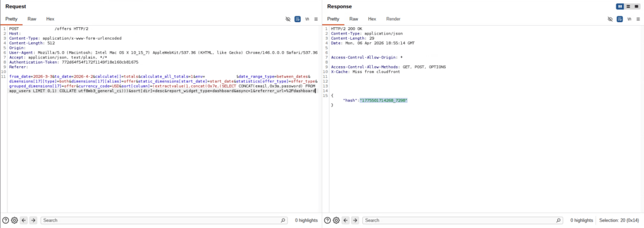The width and height of the screenshot is (644, 228).
Task: Toggle hide non-printable icon in Response panel
Action: (610, 19)
